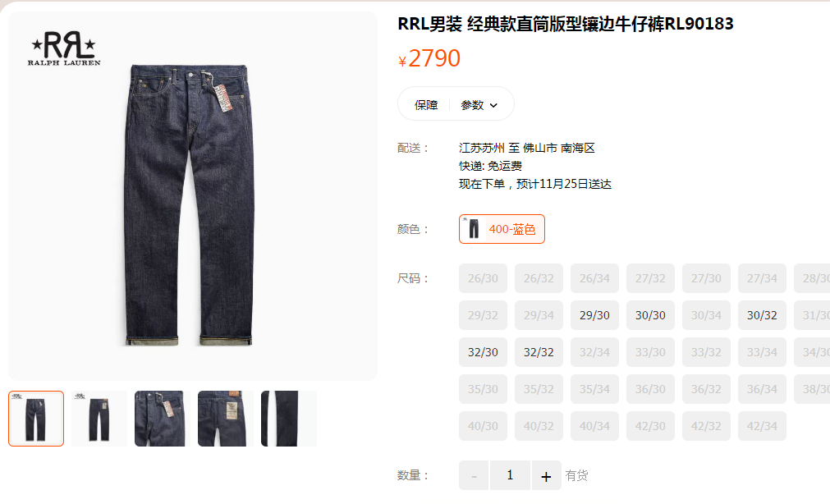Show the back patch label thumbnail
The width and height of the screenshot is (830, 504).
[x=226, y=419]
